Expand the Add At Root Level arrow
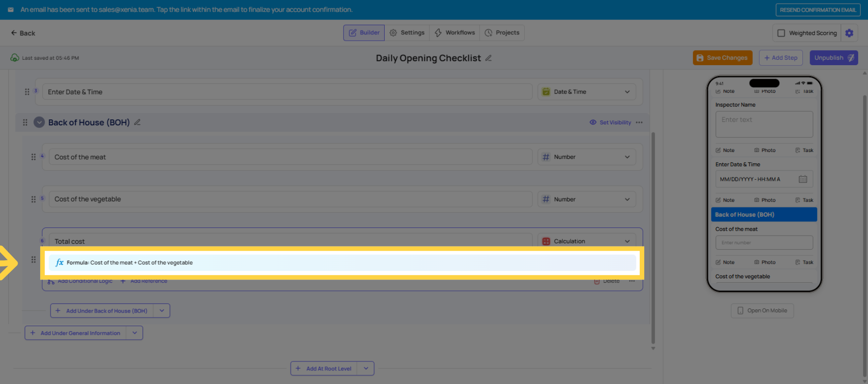This screenshot has width=868, height=384. tap(366, 368)
